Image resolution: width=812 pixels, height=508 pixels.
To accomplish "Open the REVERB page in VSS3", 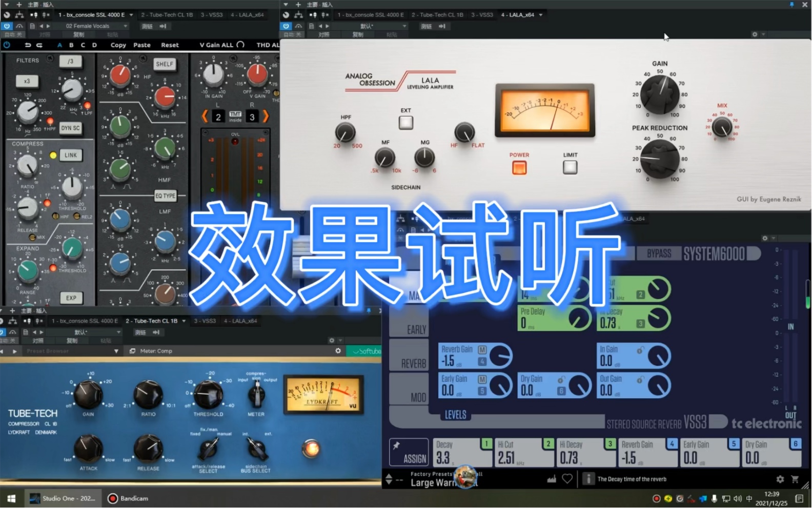I will [x=409, y=356].
